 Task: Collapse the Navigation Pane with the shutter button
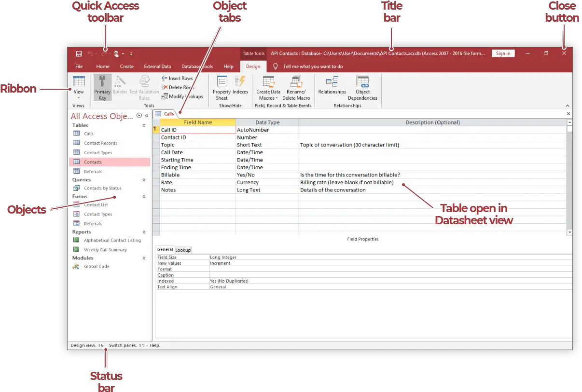(x=147, y=116)
